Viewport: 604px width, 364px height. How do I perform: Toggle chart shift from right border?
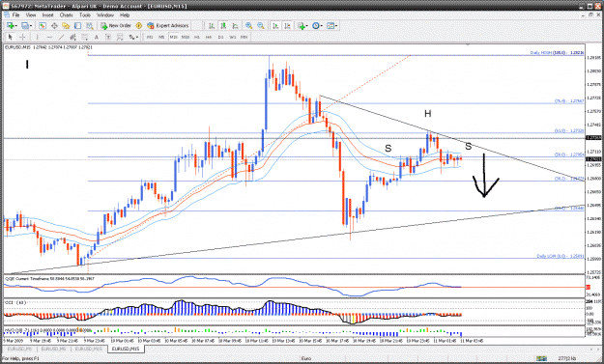coord(287,26)
